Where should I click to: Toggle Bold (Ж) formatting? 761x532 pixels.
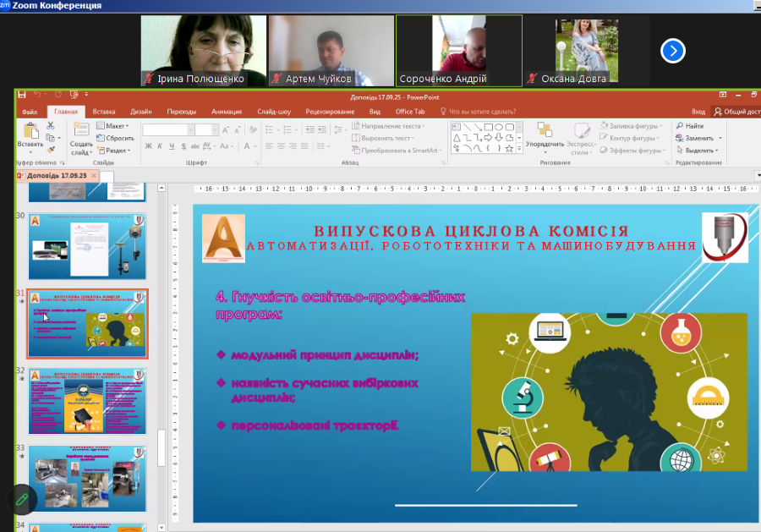(x=148, y=146)
